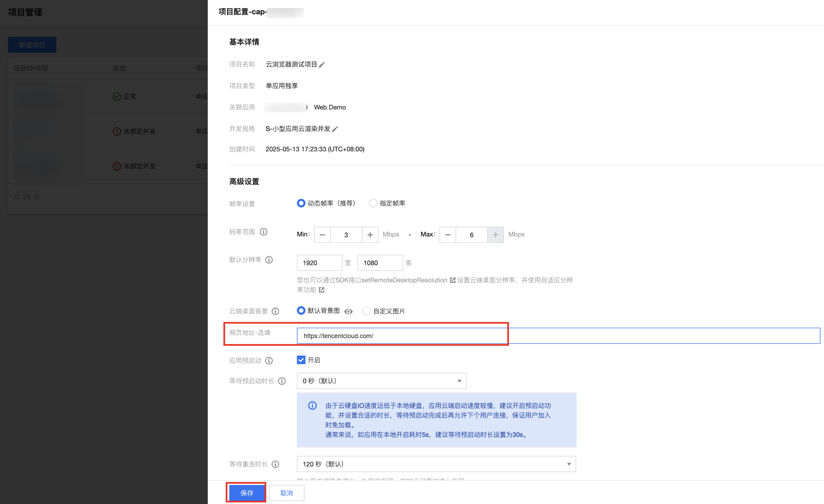Click info icon next to 默认分辨率
Image resolution: width=824 pixels, height=504 pixels.
coord(269,260)
